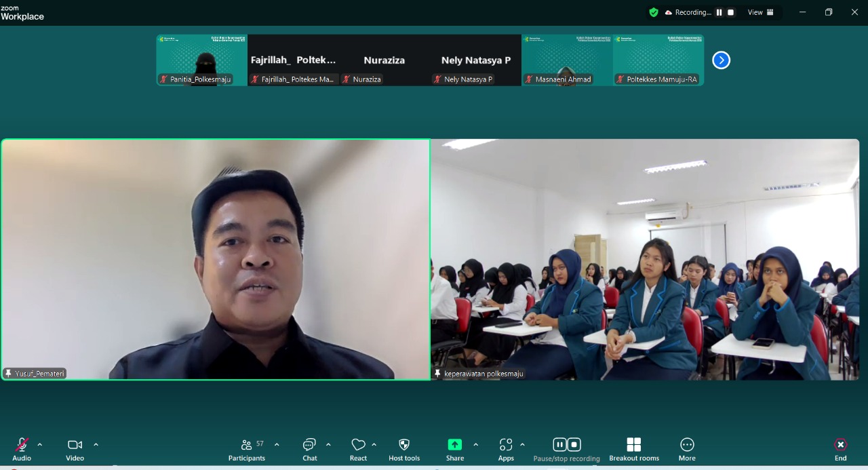Unmute the microphone with the Audio button

[22, 445]
